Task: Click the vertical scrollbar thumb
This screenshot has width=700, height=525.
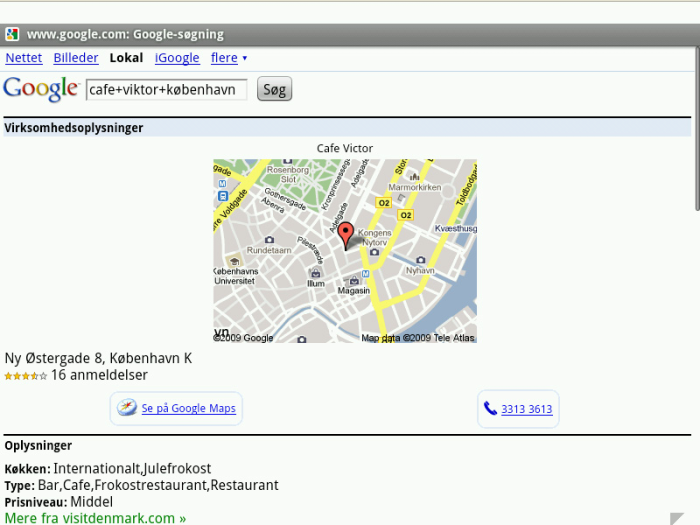Action: (x=697, y=127)
